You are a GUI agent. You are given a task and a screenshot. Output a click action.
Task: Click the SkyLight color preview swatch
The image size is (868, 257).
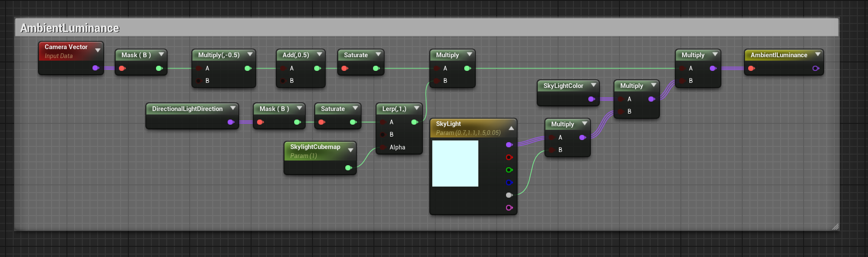tap(455, 164)
